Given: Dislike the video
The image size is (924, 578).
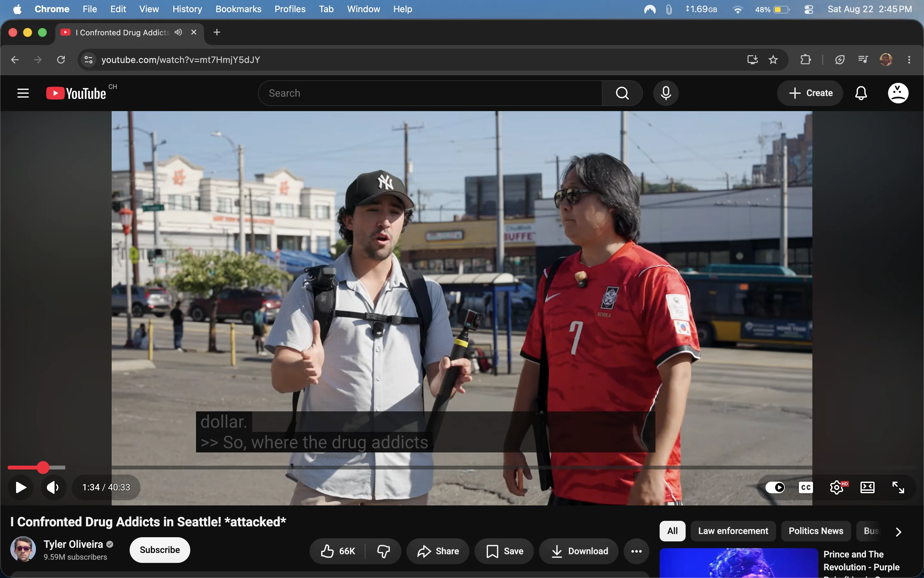Looking at the screenshot, I should pyautogui.click(x=383, y=551).
